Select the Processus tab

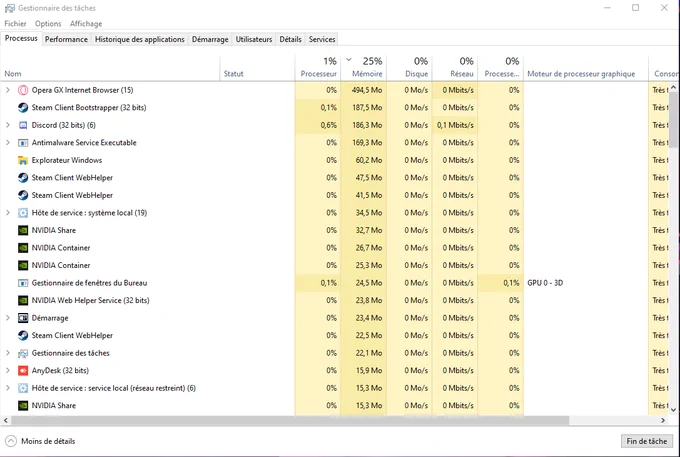tap(21, 39)
